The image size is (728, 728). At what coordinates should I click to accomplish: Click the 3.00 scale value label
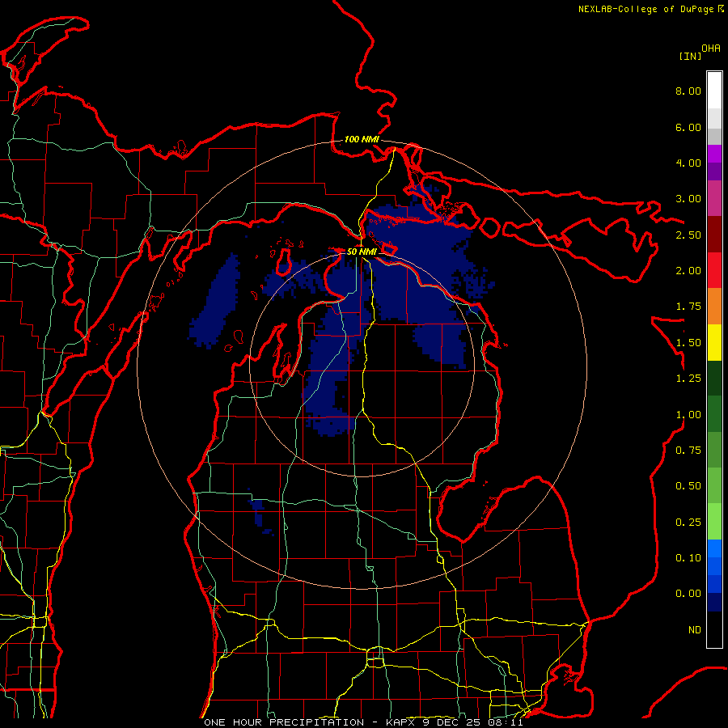point(688,199)
